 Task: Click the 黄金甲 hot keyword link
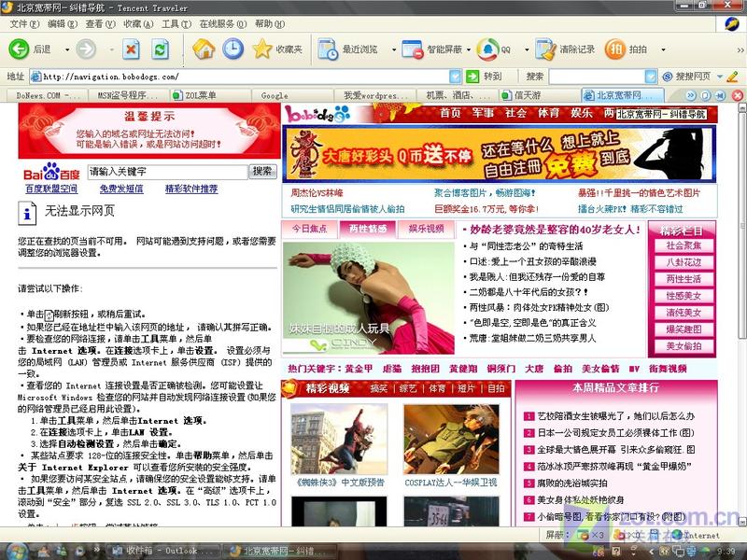click(359, 369)
